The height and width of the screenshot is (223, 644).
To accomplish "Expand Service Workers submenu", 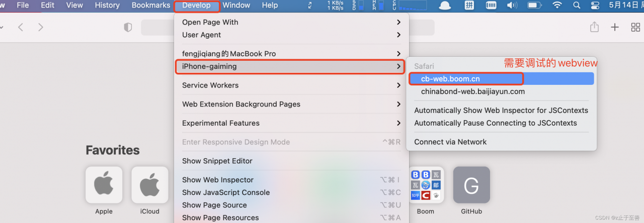I will (292, 85).
